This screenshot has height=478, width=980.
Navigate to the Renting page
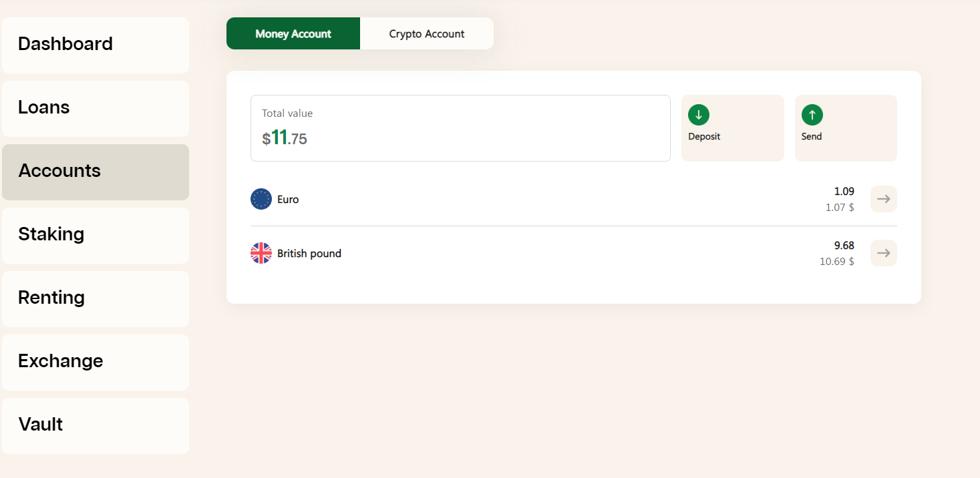point(96,299)
